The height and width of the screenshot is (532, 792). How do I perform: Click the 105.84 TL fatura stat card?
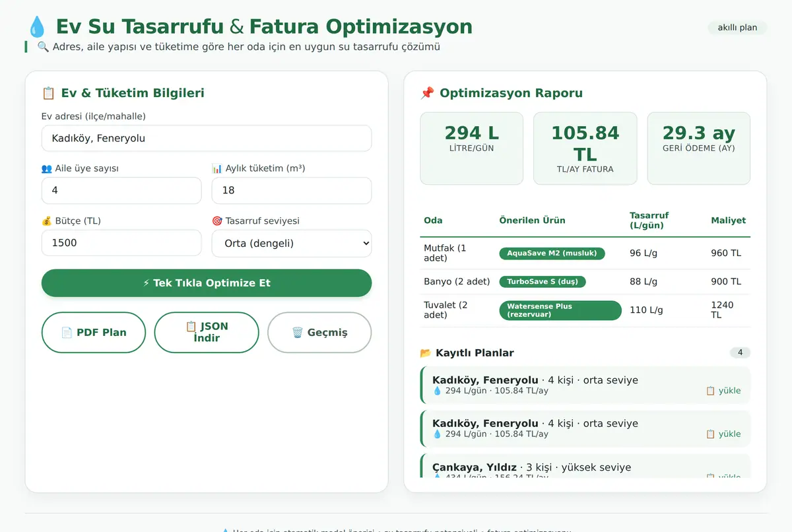(585, 148)
